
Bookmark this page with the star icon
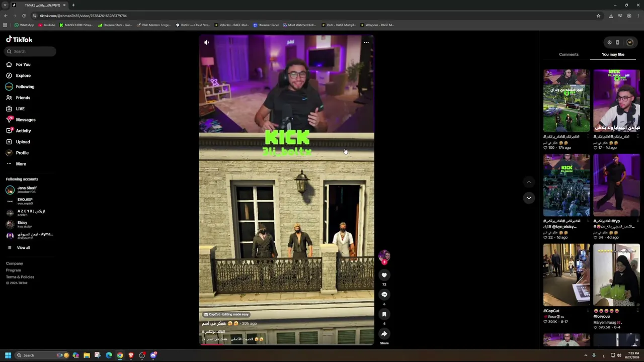pos(598,16)
